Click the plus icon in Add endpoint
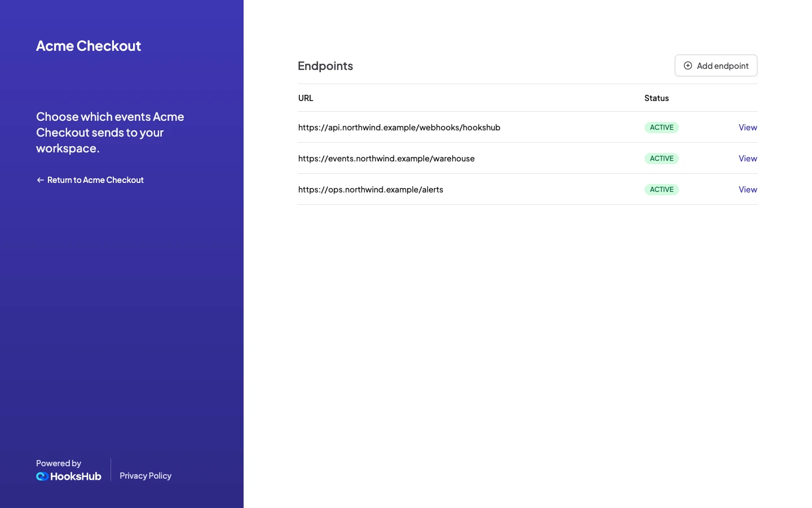 click(x=688, y=65)
